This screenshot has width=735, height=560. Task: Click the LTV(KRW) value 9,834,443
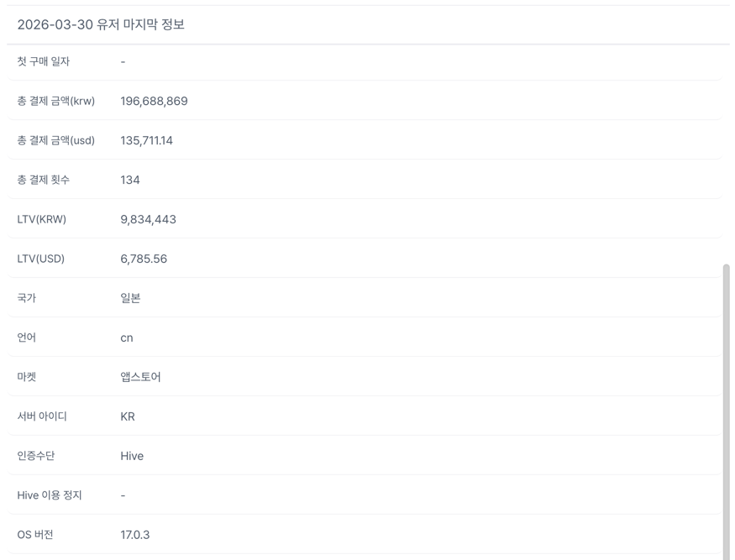click(x=148, y=220)
